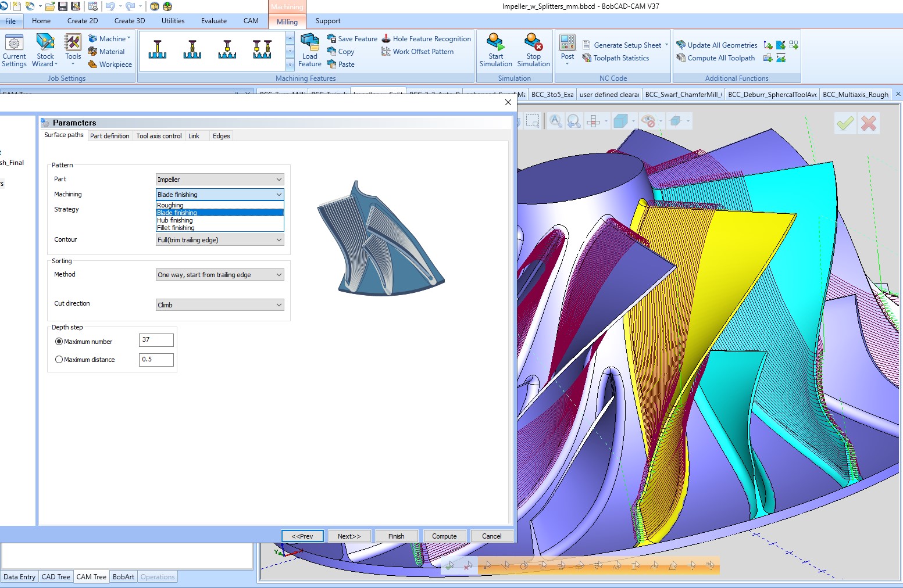
Task: Collapse the Machining dropdown showing Blade finishing
Action: pyautogui.click(x=220, y=195)
